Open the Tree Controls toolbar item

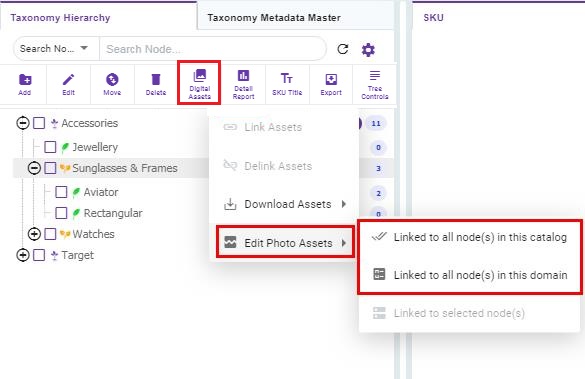click(x=375, y=85)
